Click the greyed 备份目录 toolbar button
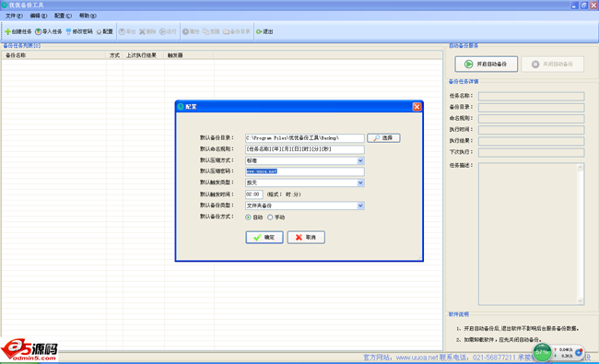 (x=237, y=31)
